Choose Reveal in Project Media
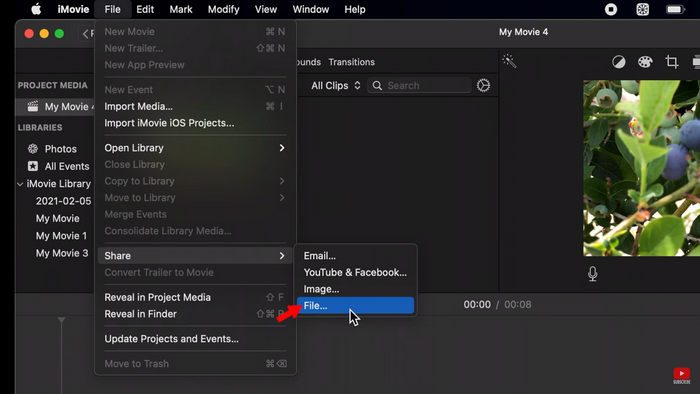 195,297
